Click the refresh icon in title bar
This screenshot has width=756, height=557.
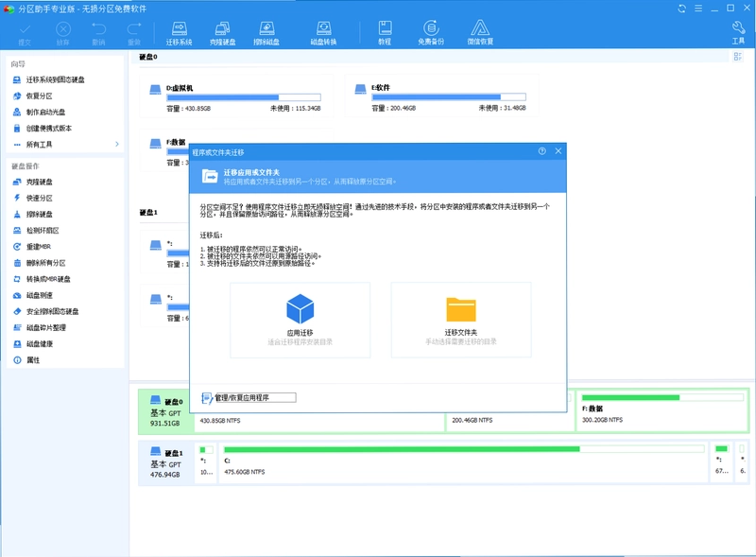(681, 9)
